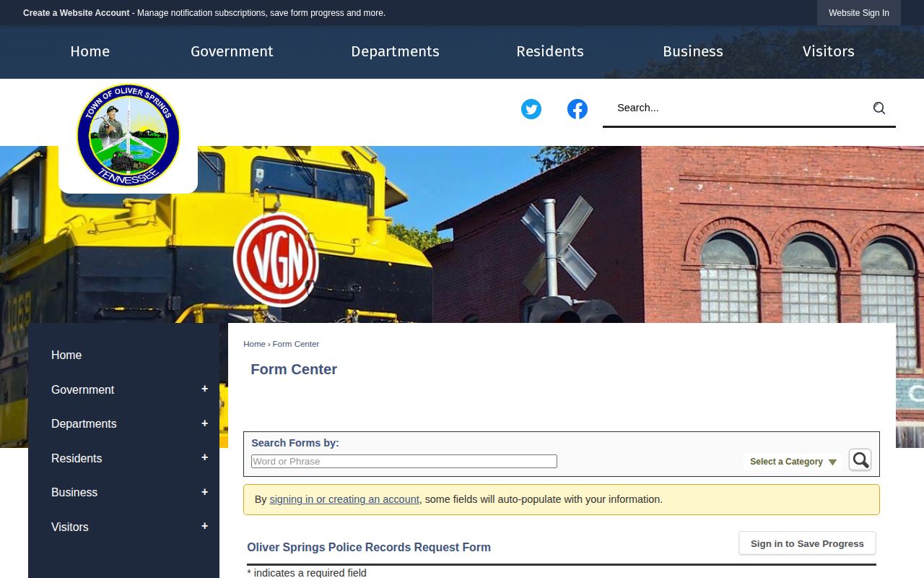924x578 pixels.
Task: Click the form search magnifier button
Action: (860, 460)
